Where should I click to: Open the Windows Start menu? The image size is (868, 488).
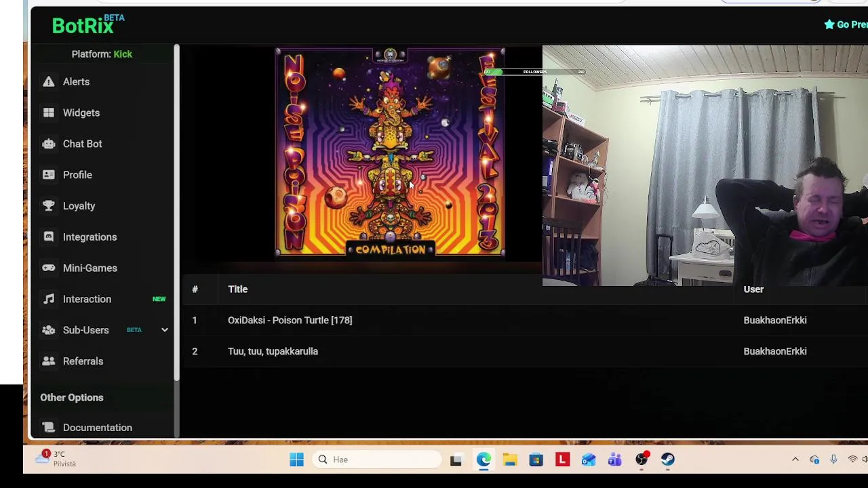296,460
